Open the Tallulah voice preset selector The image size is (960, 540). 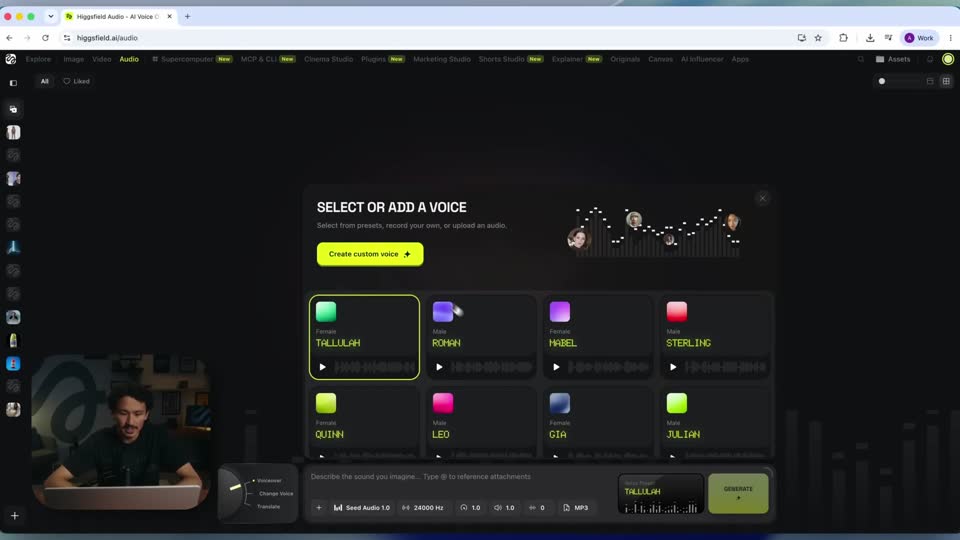point(661,493)
